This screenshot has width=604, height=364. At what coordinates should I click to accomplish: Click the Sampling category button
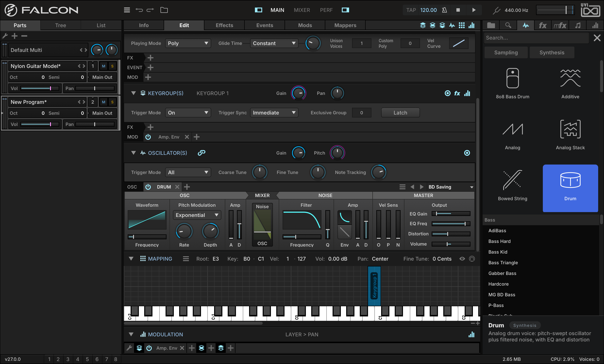[506, 52]
